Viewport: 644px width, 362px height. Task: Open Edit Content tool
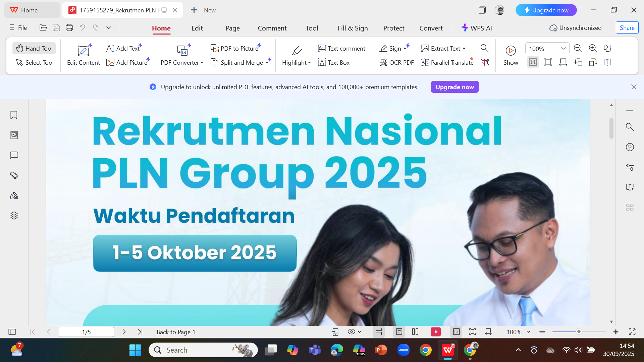[x=83, y=55]
